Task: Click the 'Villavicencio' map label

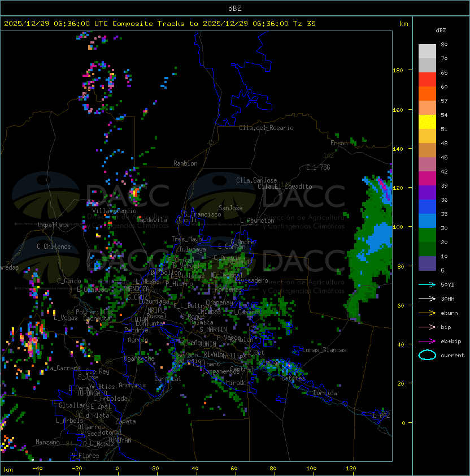Action: (114, 211)
